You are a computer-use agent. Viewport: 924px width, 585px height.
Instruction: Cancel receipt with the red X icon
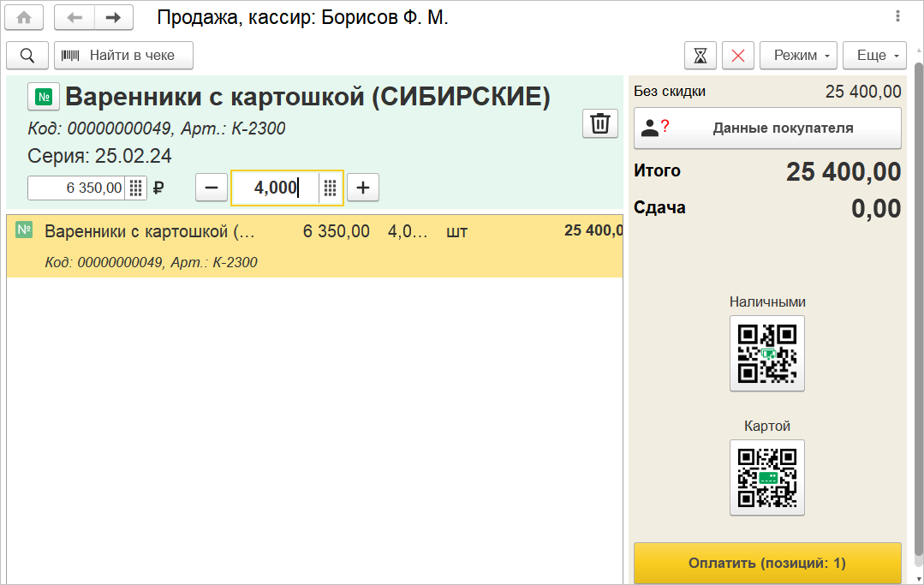[x=738, y=56]
